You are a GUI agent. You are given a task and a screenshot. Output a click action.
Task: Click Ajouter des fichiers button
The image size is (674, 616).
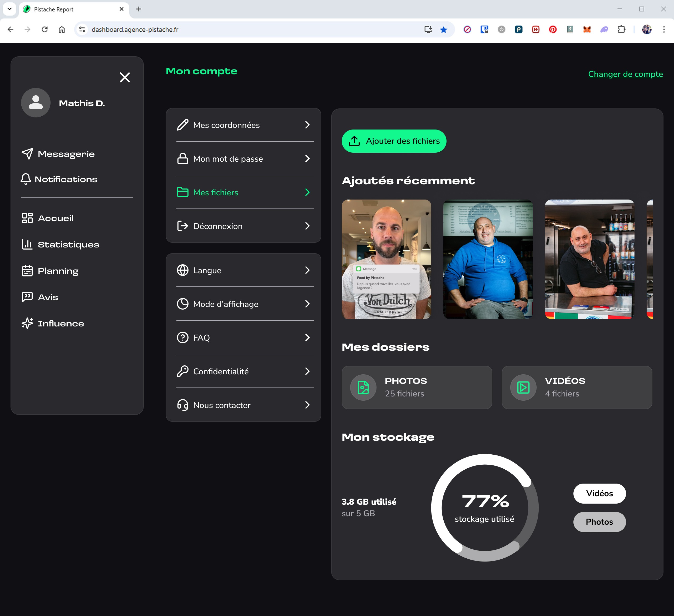coord(394,141)
